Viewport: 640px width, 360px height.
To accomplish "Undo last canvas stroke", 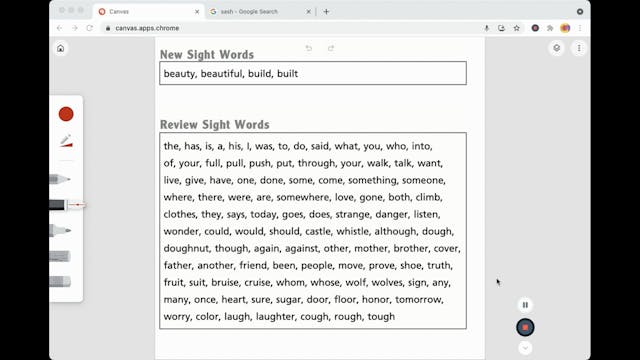I will pyautogui.click(x=309, y=48).
